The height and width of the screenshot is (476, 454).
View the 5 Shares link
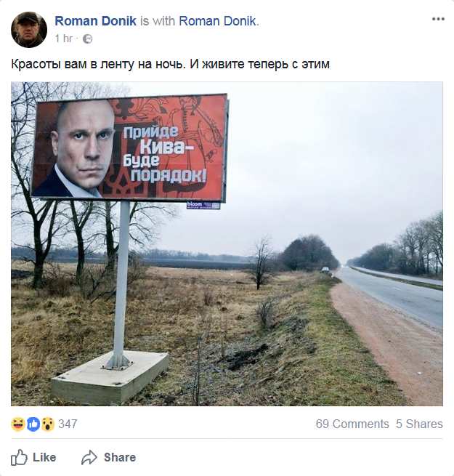coord(419,424)
